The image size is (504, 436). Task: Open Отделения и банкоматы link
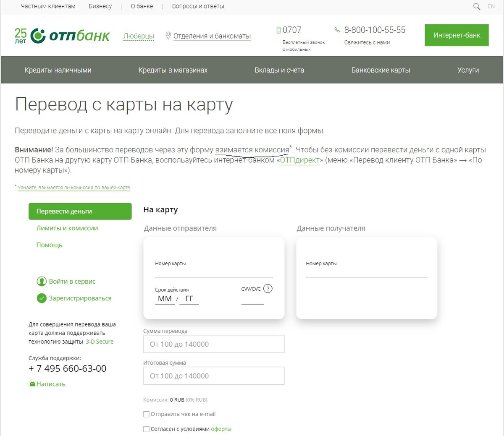(212, 36)
